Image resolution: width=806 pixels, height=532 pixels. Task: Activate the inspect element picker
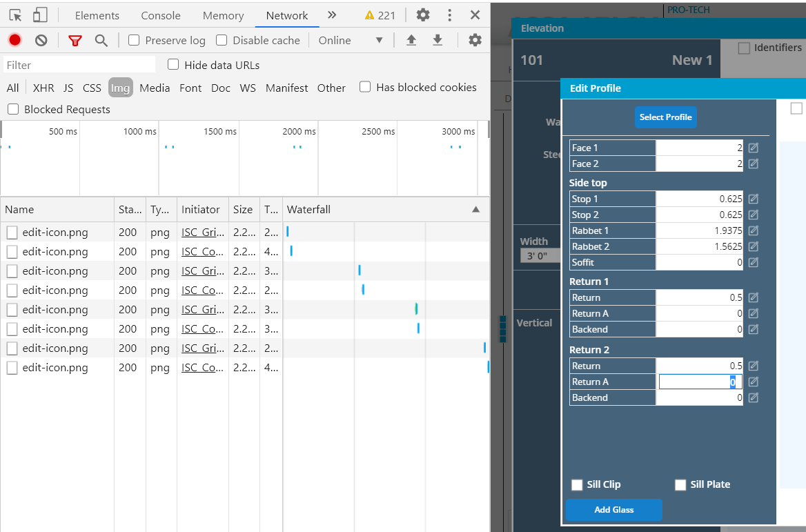16,15
